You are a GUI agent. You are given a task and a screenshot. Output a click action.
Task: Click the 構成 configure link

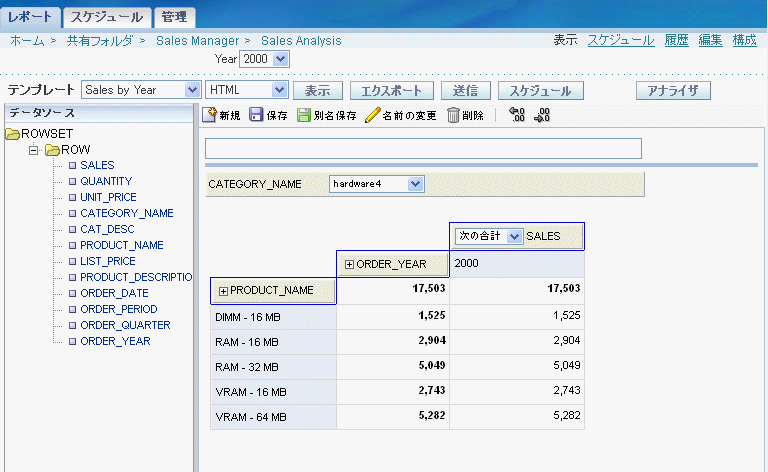pos(744,40)
